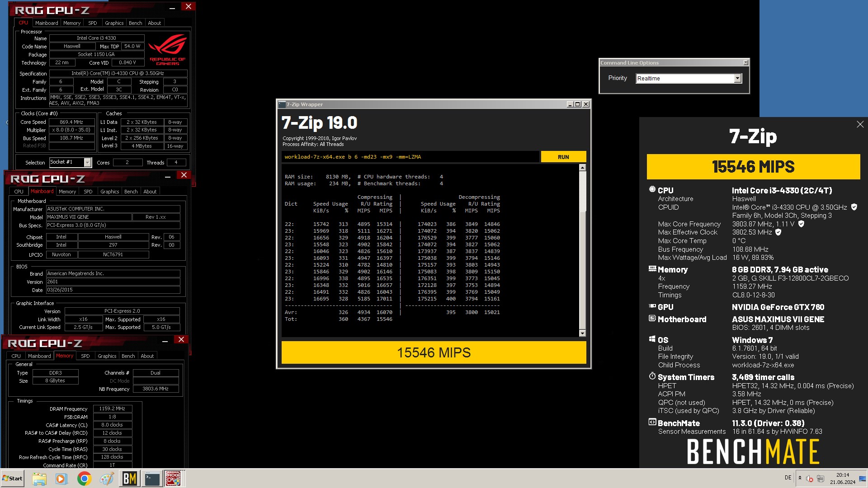Viewport: 868px width, 488px height.
Task: Open Graphics tab in top CPU-Z window
Action: click(114, 23)
